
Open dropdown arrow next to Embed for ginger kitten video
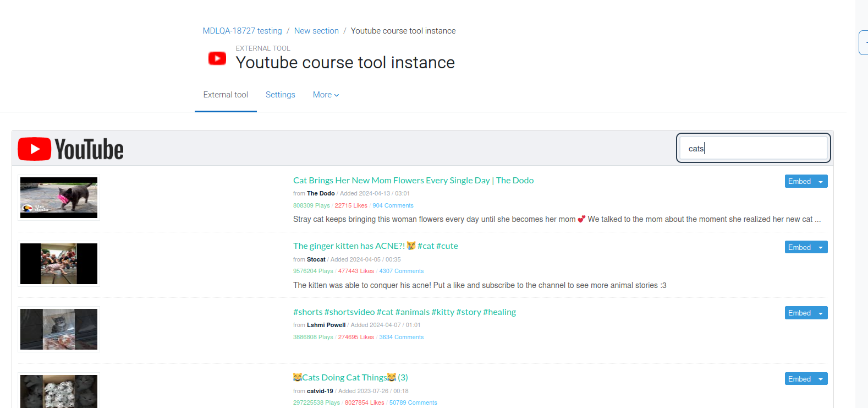(x=821, y=248)
